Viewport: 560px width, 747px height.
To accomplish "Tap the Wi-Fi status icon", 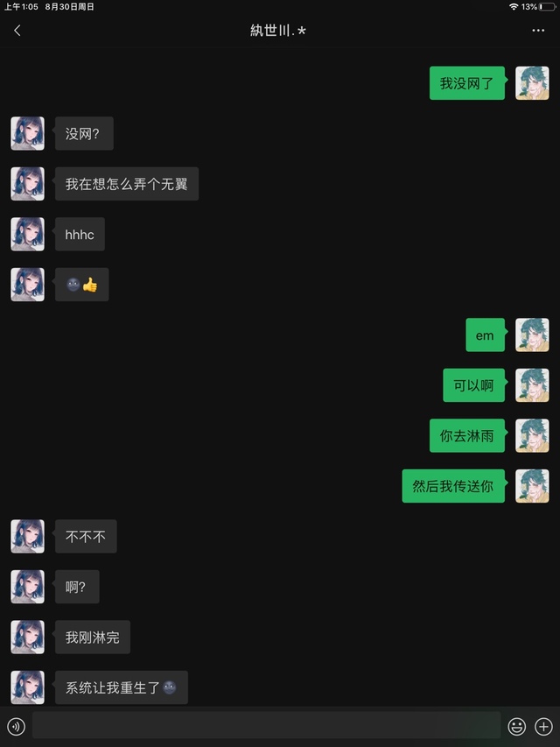I will [x=514, y=7].
